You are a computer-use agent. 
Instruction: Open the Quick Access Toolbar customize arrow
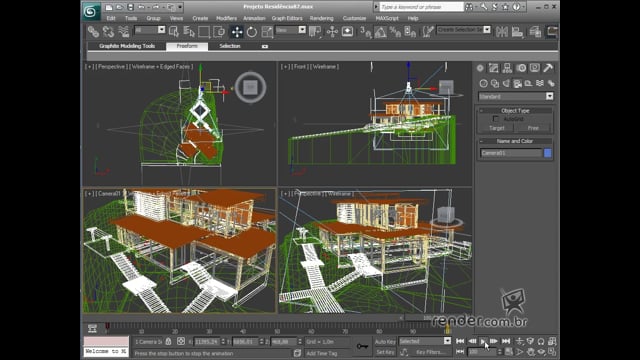[180, 7]
